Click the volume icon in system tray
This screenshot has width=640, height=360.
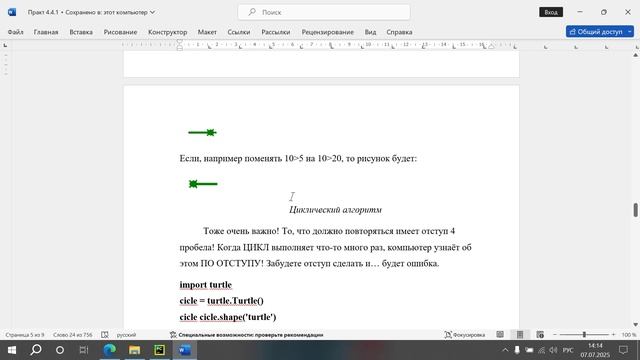[553, 350]
